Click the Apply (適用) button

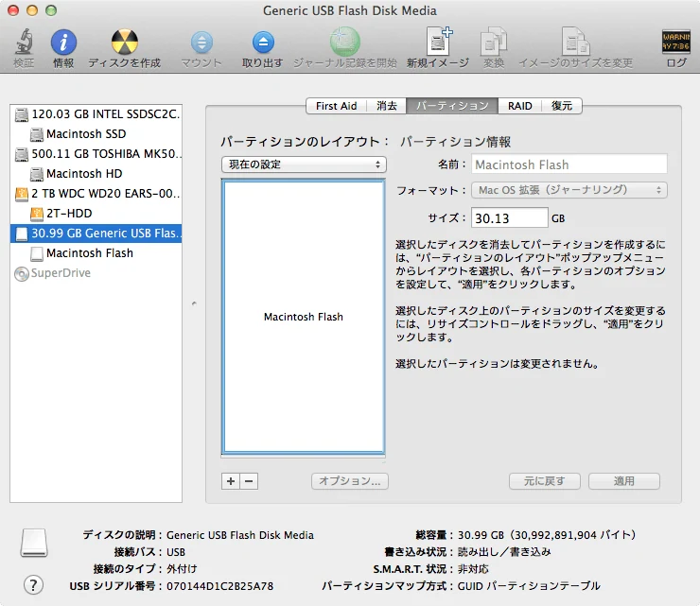point(624,481)
